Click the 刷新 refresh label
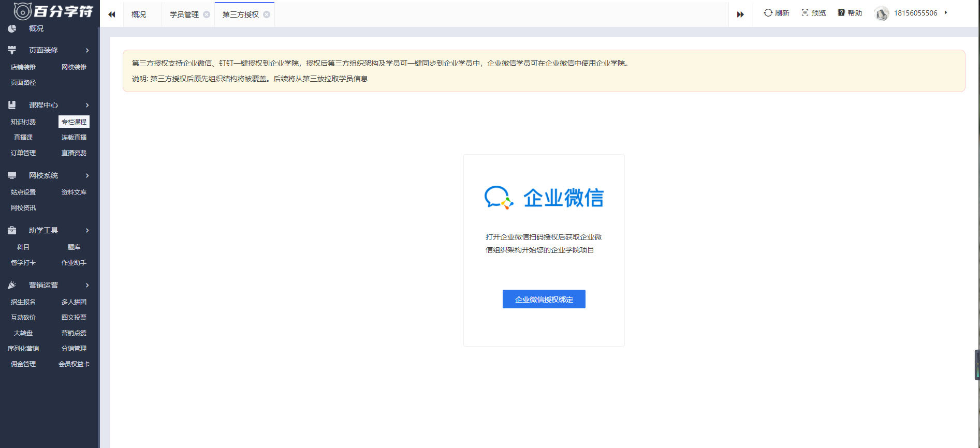The width and height of the screenshot is (980, 448). pos(782,13)
